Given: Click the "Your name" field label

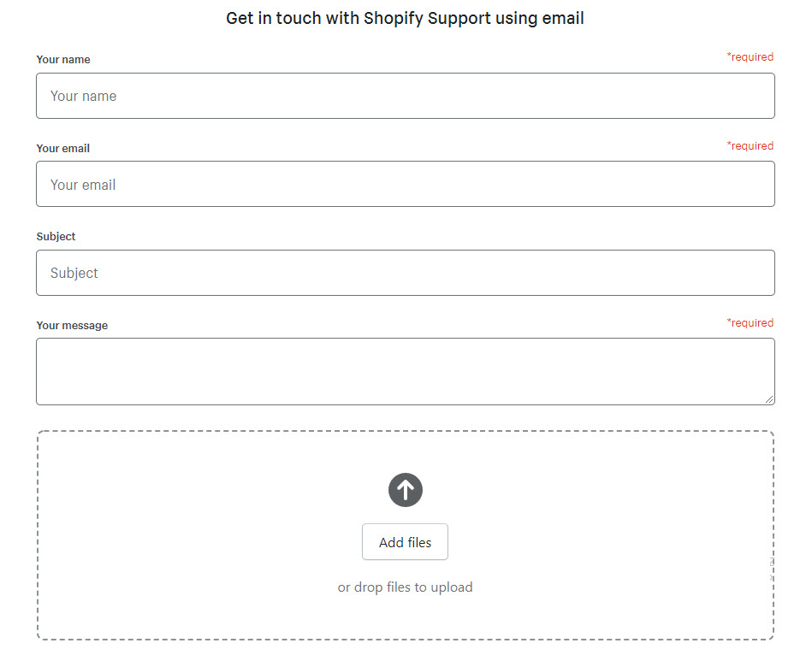Looking at the screenshot, I should (63, 60).
